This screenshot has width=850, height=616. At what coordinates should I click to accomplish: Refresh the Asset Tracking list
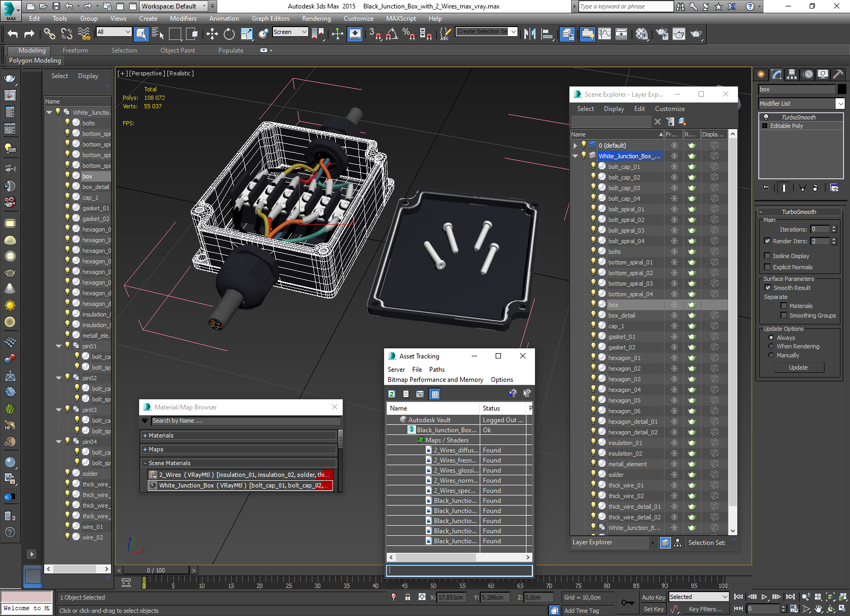392,394
